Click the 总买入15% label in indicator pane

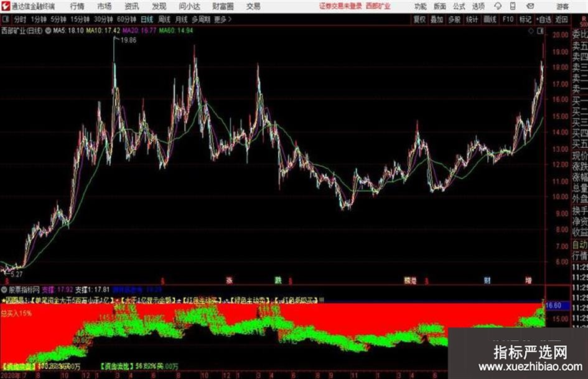tap(16, 313)
